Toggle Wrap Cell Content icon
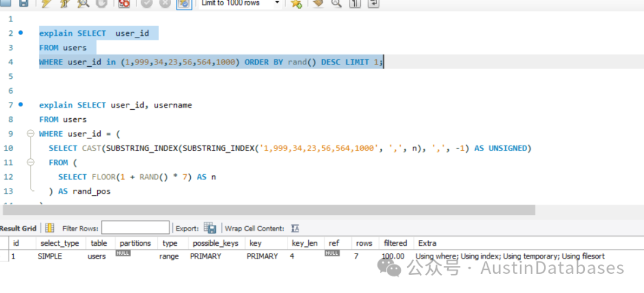 pyautogui.click(x=295, y=228)
